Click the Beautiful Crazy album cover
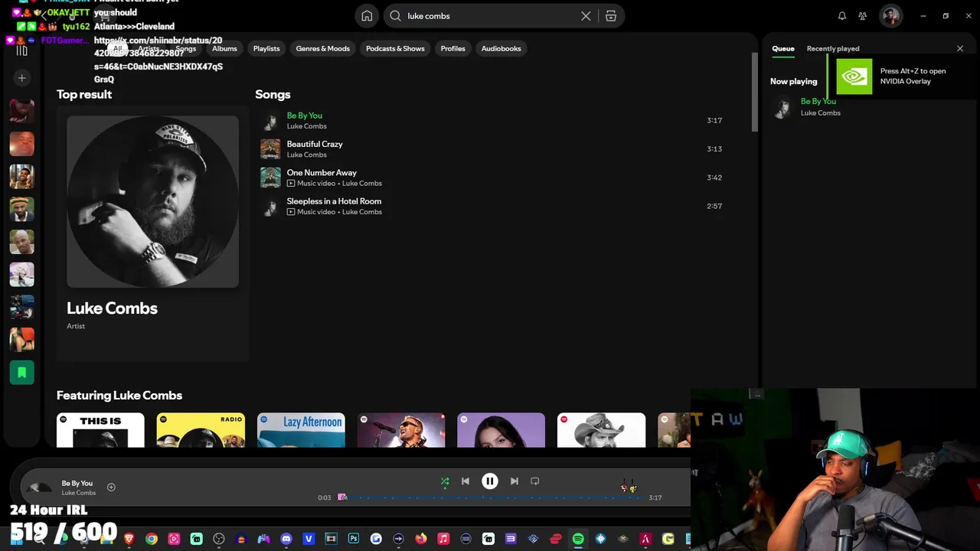Image resolution: width=980 pixels, height=551 pixels. (270, 149)
